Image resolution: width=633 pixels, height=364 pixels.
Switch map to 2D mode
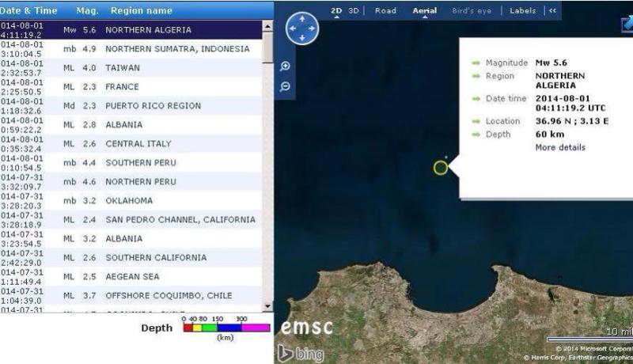point(336,11)
